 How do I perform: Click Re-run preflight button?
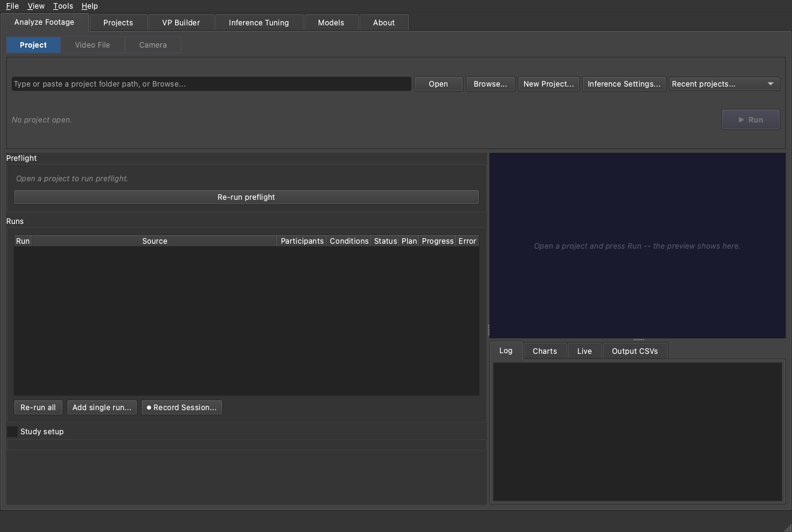click(x=246, y=197)
